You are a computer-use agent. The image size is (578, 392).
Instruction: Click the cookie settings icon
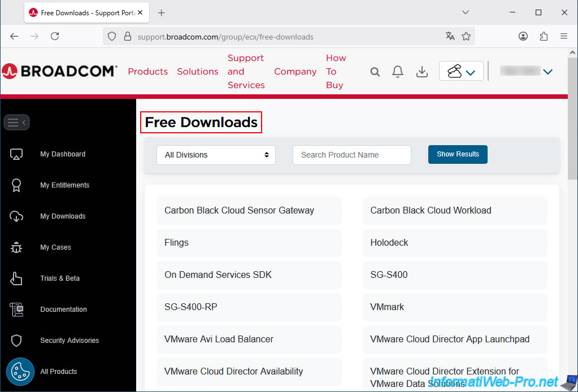pyautogui.click(x=20, y=372)
